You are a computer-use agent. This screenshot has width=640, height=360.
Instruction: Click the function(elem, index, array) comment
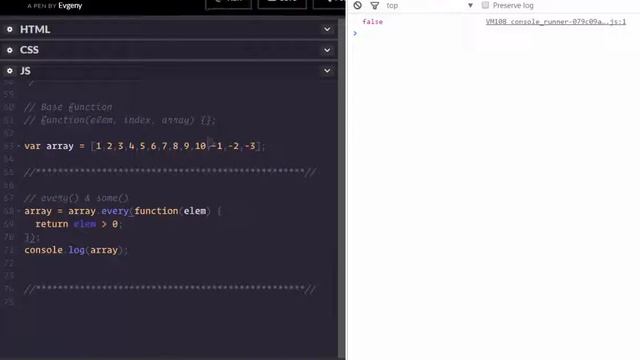[x=120, y=120]
